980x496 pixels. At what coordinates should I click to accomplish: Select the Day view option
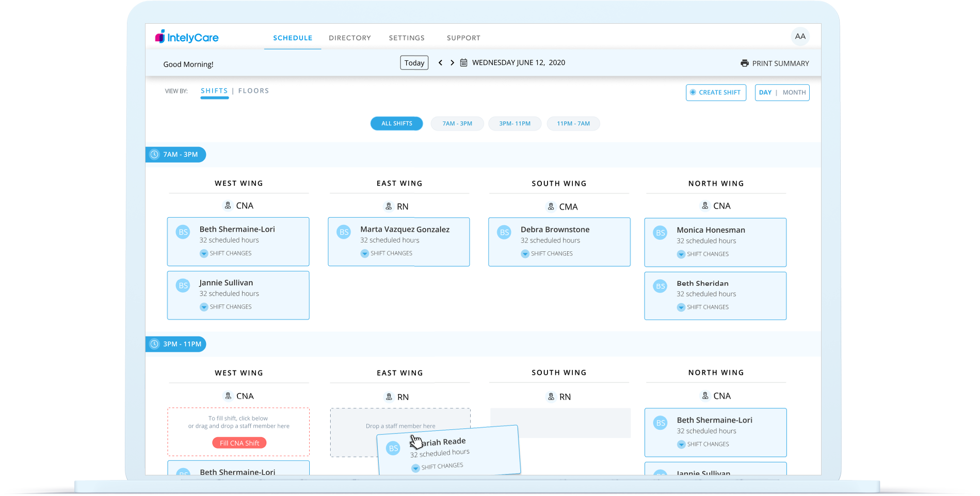point(765,92)
